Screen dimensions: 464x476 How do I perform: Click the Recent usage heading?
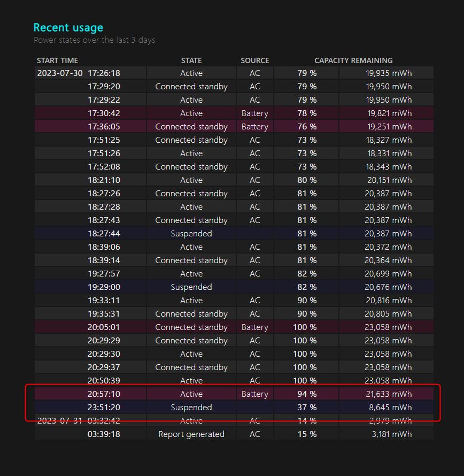click(x=68, y=28)
